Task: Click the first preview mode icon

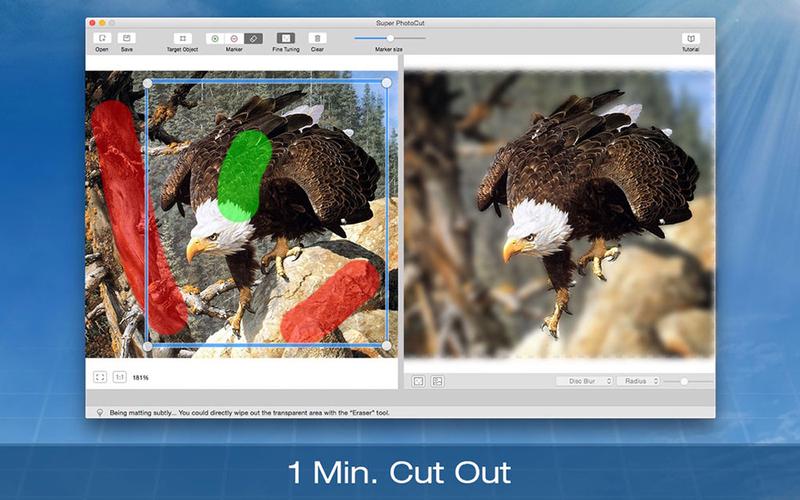Action: (418, 381)
